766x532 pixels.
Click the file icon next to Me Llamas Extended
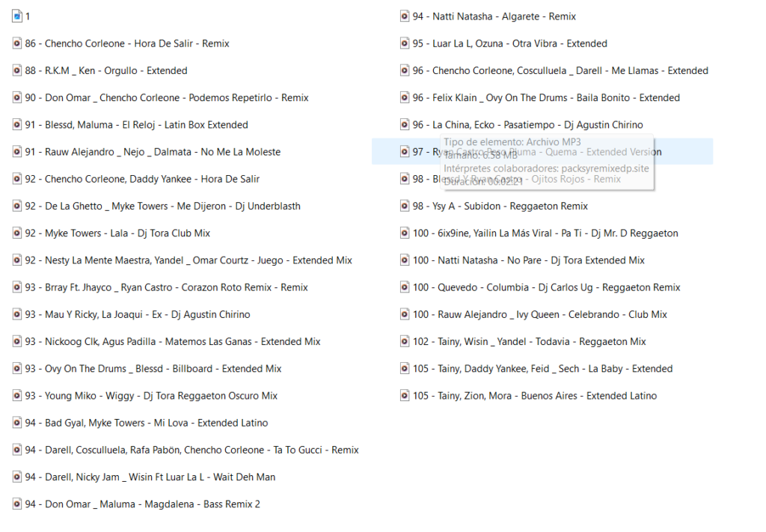pos(405,70)
